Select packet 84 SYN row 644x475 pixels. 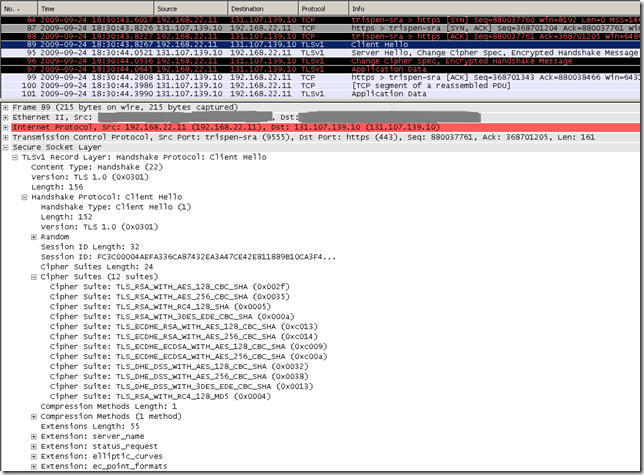tap(320, 20)
